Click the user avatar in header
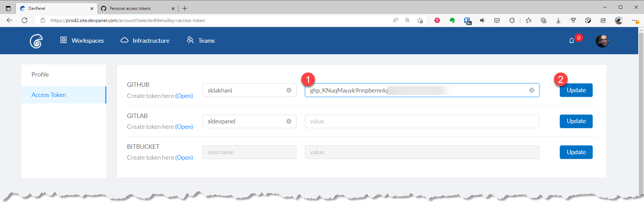Screen dimensions: 644x202 click(x=602, y=41)
